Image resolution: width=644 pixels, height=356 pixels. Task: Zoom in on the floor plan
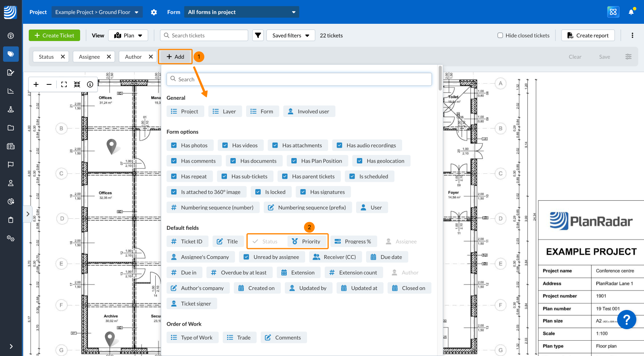click(x=36, y=84)
